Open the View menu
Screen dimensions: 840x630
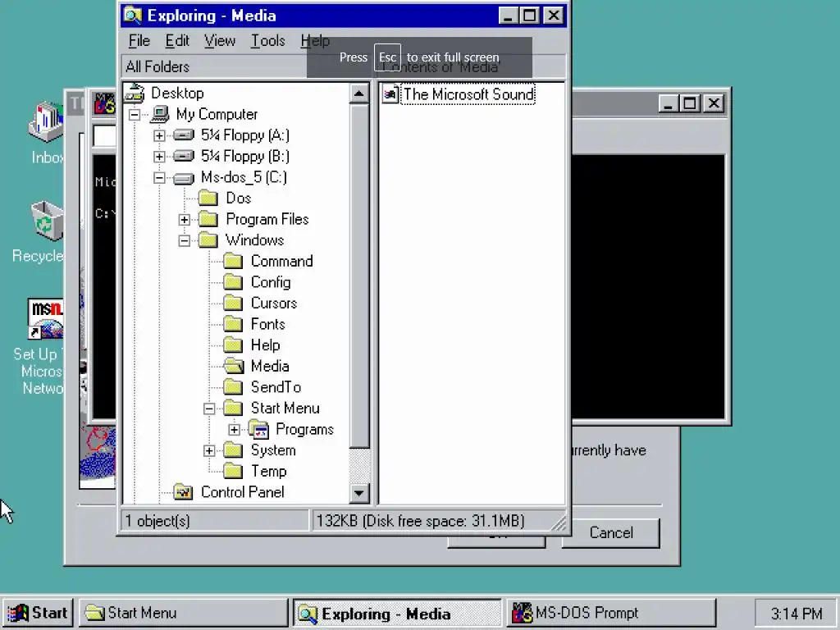220,41
